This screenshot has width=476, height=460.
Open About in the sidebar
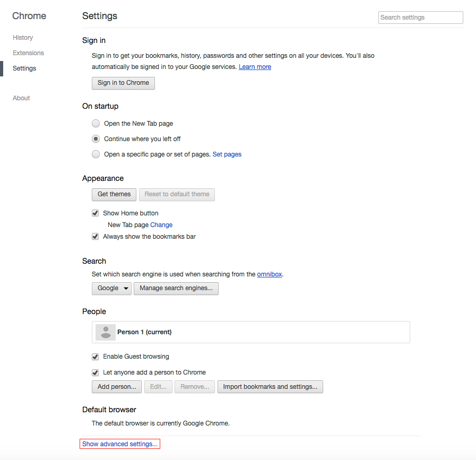point(21,98)
